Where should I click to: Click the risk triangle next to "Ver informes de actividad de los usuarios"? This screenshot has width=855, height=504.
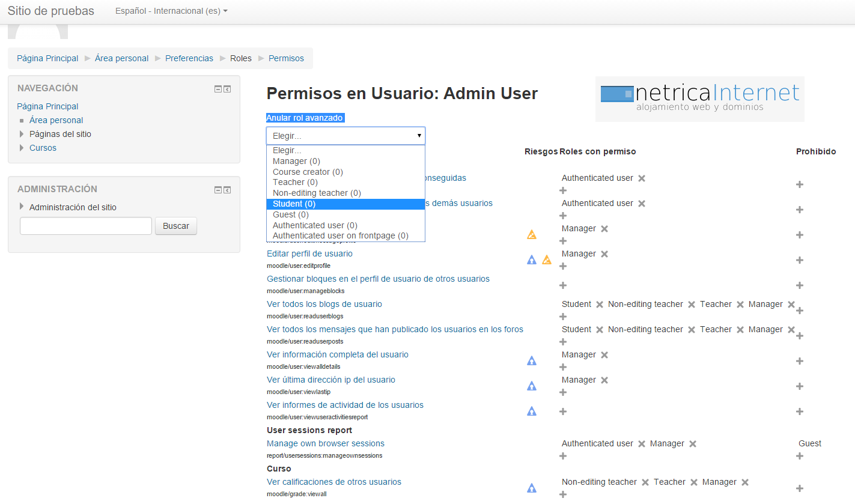pos(531,411)
